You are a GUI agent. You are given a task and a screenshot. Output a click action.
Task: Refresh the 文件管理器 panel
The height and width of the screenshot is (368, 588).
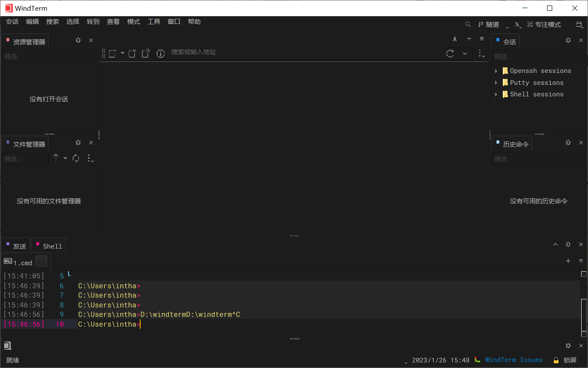pyautogui.click(x=76, y=158)
